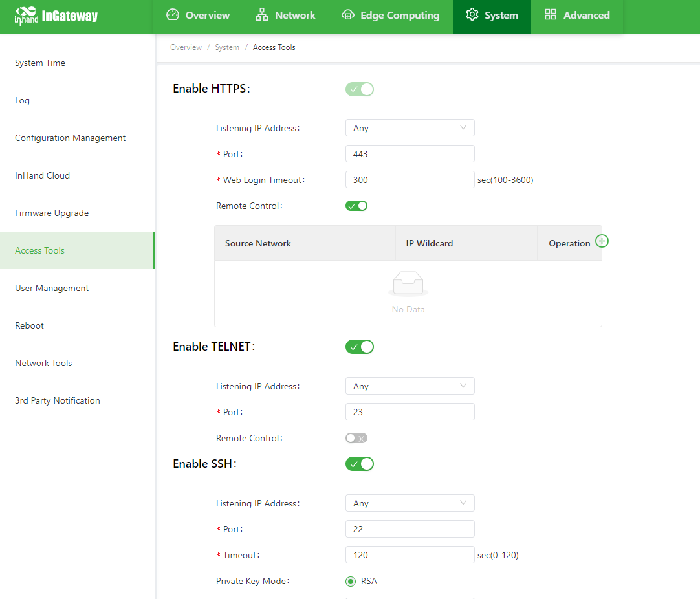Viewport: 700px width, 599px height.
Task: Click the InHand InGateway logo
Action: 56,16
